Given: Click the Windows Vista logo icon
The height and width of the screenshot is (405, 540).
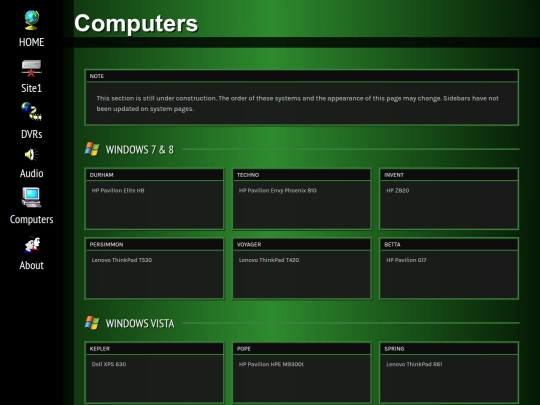Looking at the screenshot, I should point(92,323).
